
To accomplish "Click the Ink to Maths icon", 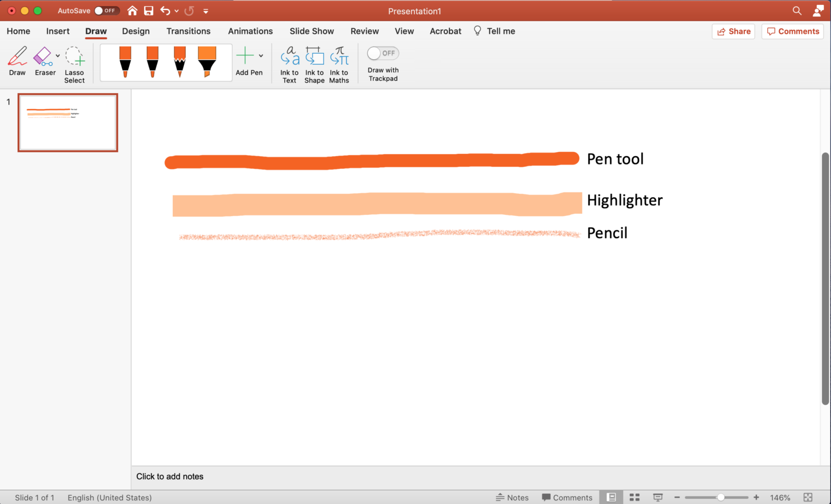I will tap(339, 56).
